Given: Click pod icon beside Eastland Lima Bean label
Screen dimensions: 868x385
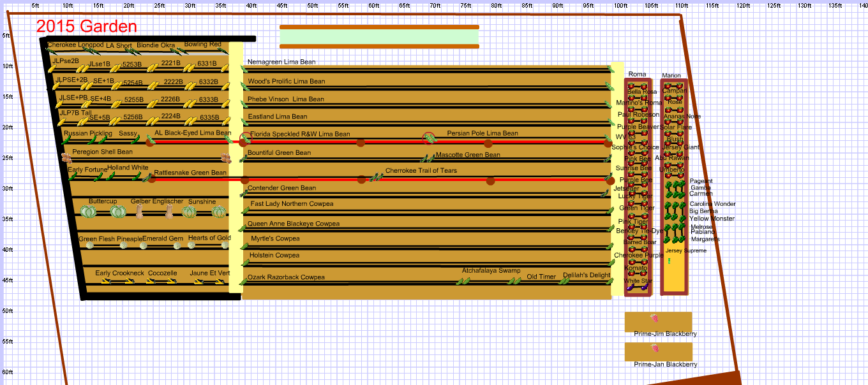Looking at the screenshot, I should (243, 121).
